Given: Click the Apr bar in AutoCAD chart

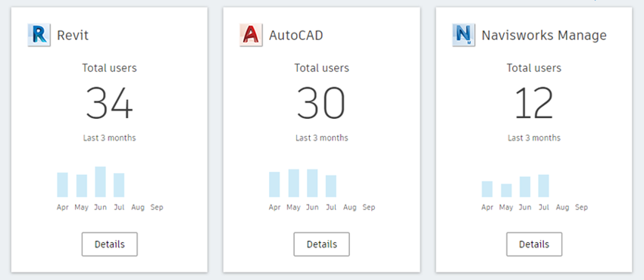Looking at the screenshot, I should (x=274, y=185).
